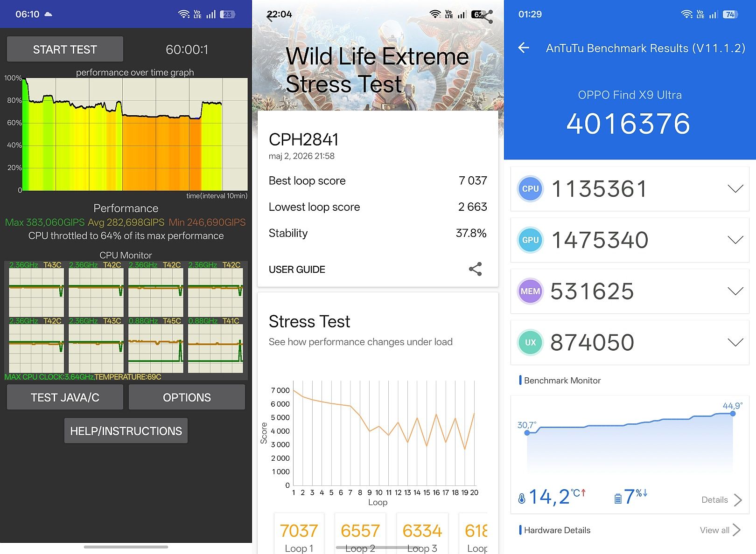
Task: Select the Loop 2 score card 6557
Action: coord(360,533)
